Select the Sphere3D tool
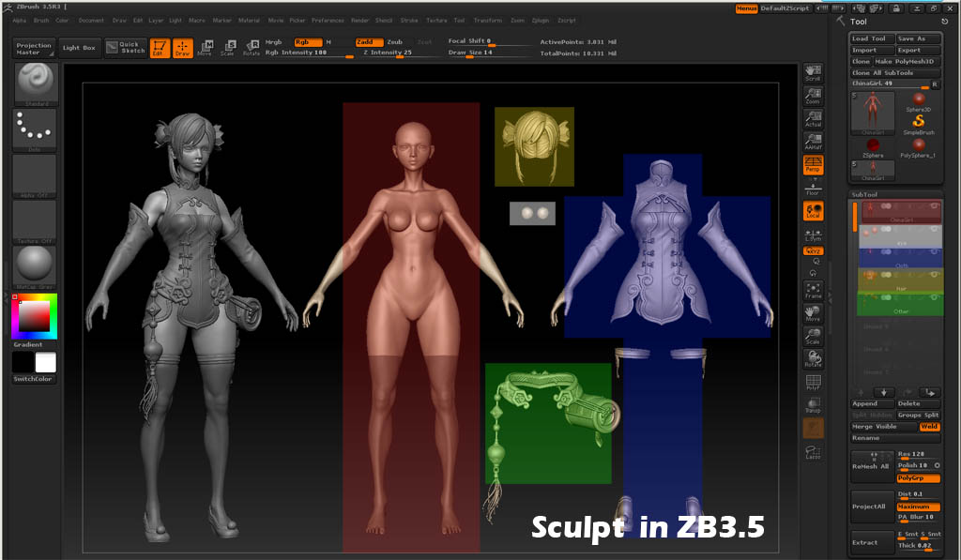The width and height of the screenshot is (961, 560). pyautogui.click(x=918, y=101)
